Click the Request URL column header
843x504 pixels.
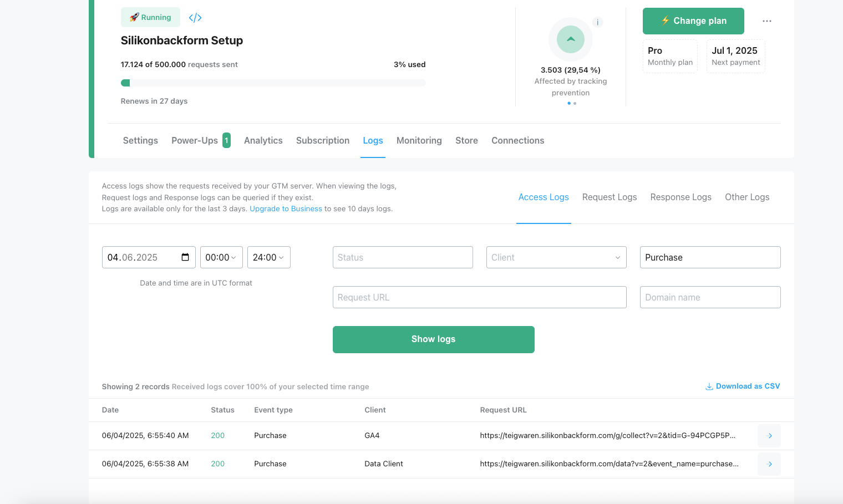point(504,410)
